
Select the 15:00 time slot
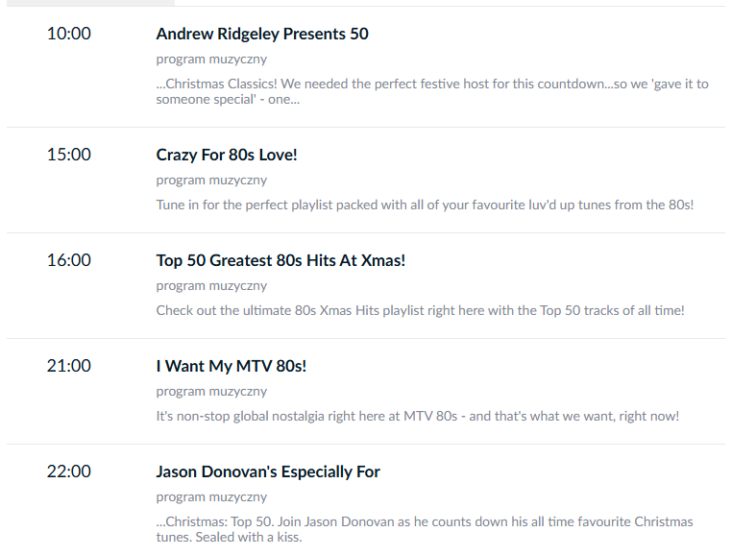pyautogui.click(x=68, y=155)
